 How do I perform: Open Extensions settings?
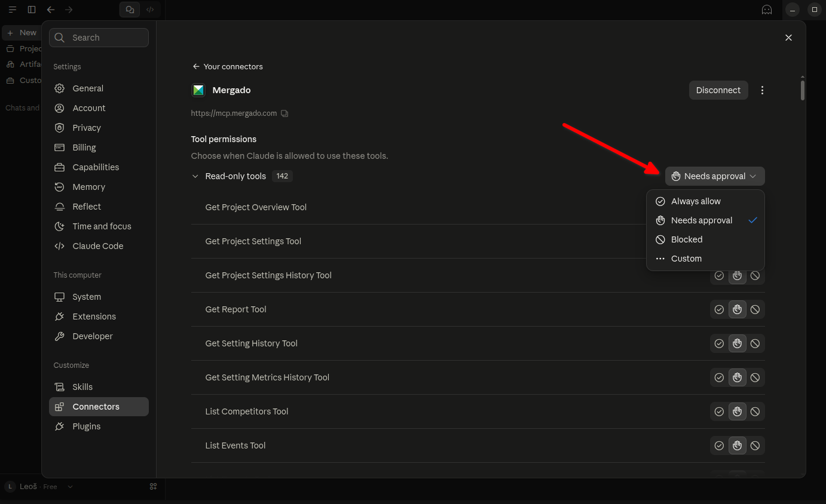click(99, 316)
